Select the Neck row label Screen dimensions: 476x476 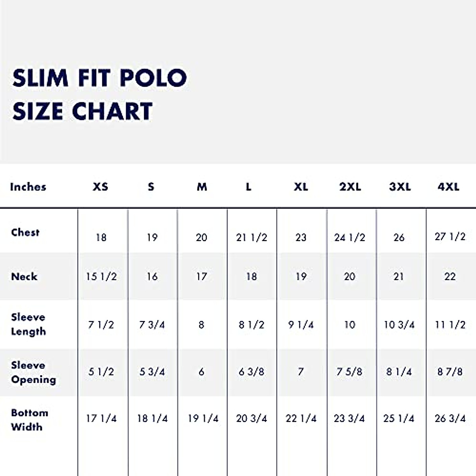[24, 276]
